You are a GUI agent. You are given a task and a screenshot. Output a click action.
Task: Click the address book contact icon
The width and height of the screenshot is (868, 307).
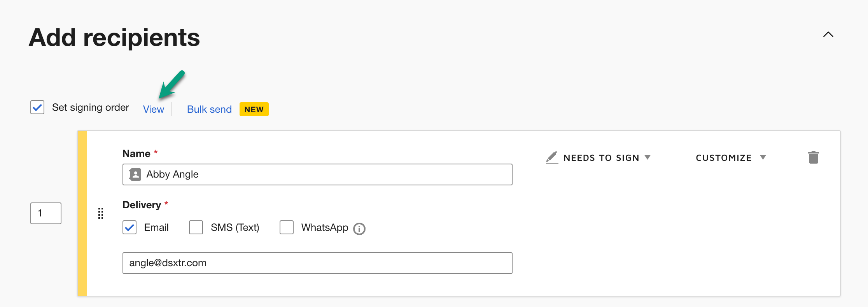[135, 174]
